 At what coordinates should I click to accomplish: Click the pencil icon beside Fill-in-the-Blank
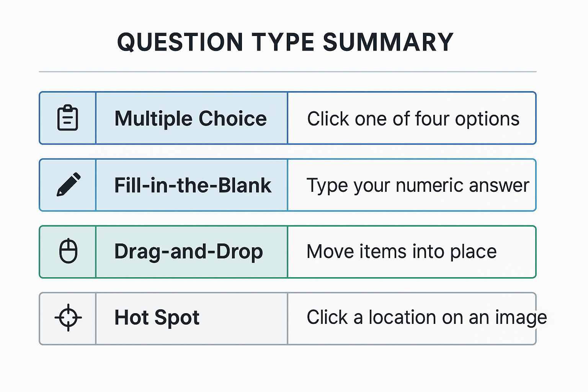coord(69,185)
